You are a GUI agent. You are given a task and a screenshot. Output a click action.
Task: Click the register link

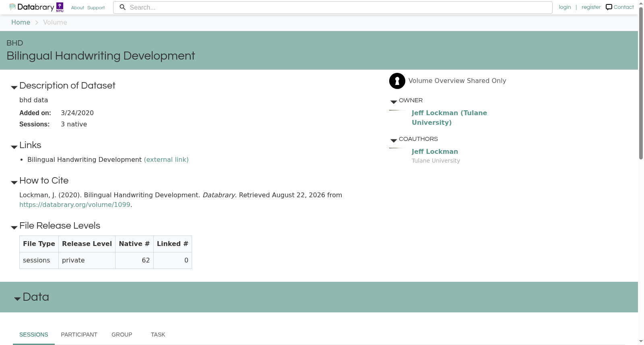(591, 7)
